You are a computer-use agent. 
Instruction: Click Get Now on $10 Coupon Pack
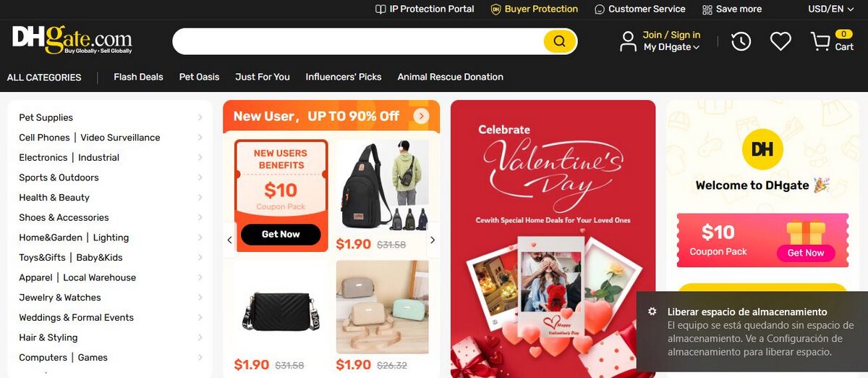(806, 253)
